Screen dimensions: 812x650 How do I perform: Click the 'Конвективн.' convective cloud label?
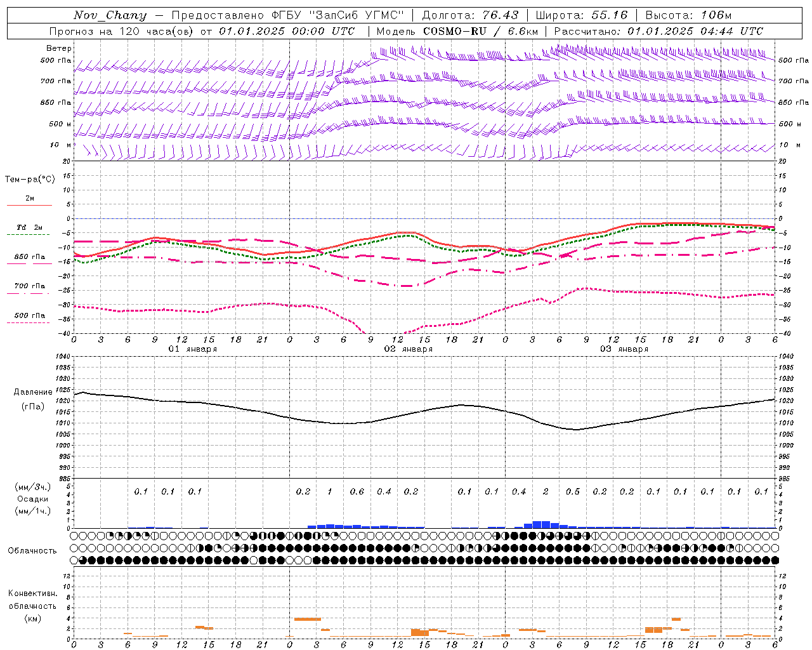click(x=32, y=594)
